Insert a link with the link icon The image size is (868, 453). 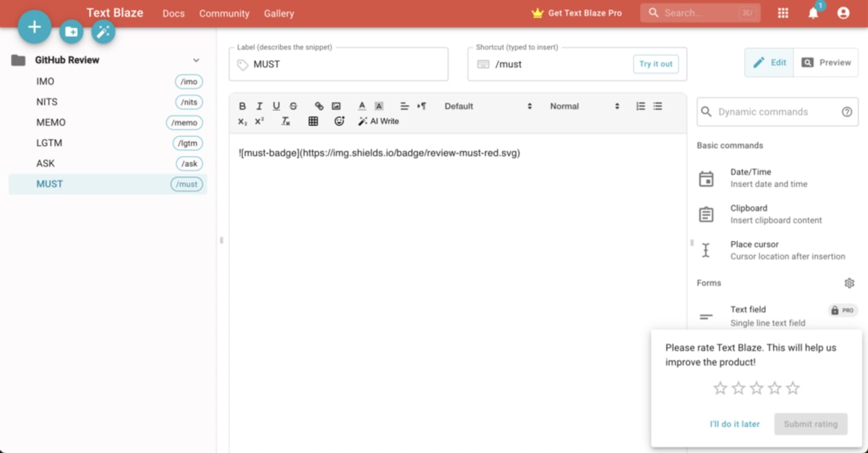click(x=319, y=106)
